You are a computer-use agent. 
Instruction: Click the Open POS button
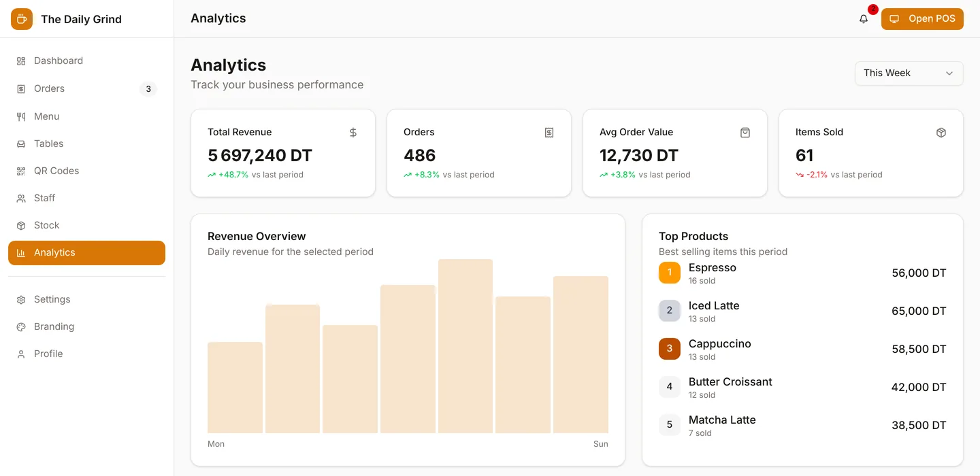click(922, 19)
